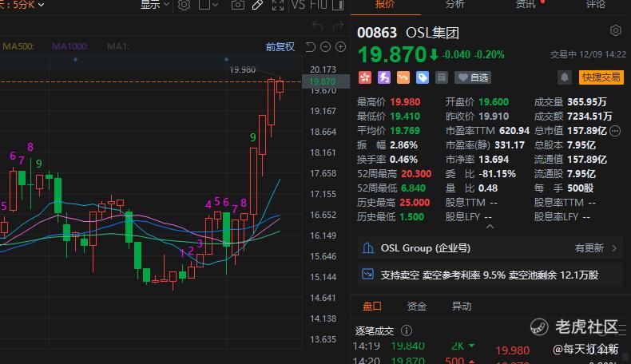631x364 pixels.
Task: Open the 显示 display dropdown
Action: pos(154,5)
